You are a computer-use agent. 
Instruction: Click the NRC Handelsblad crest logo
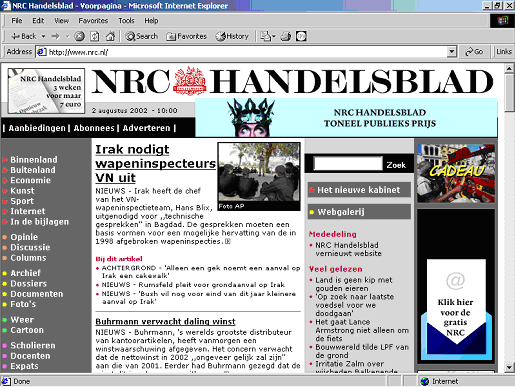click(x=190, y=81)
